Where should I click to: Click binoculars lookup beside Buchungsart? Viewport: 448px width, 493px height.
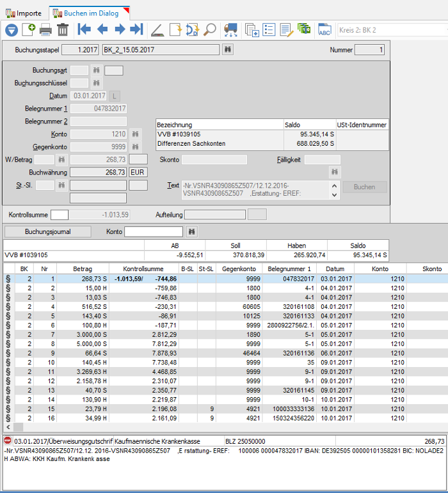96,70
